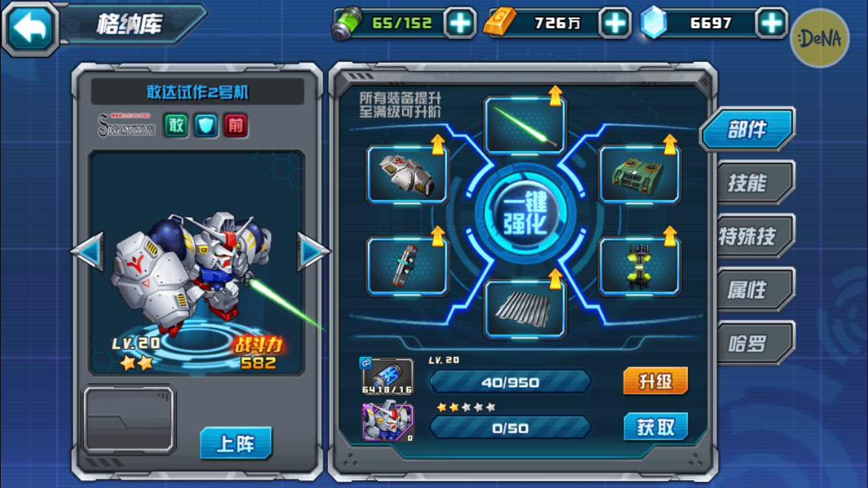Viewport: 868px width, 488px height.
Task: Add gold with the plus button
Action: coord(615,23)
